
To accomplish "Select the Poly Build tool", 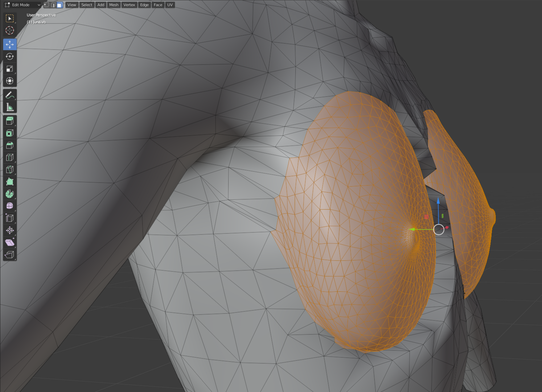I will pyautogui.click(x=10, y=181).
